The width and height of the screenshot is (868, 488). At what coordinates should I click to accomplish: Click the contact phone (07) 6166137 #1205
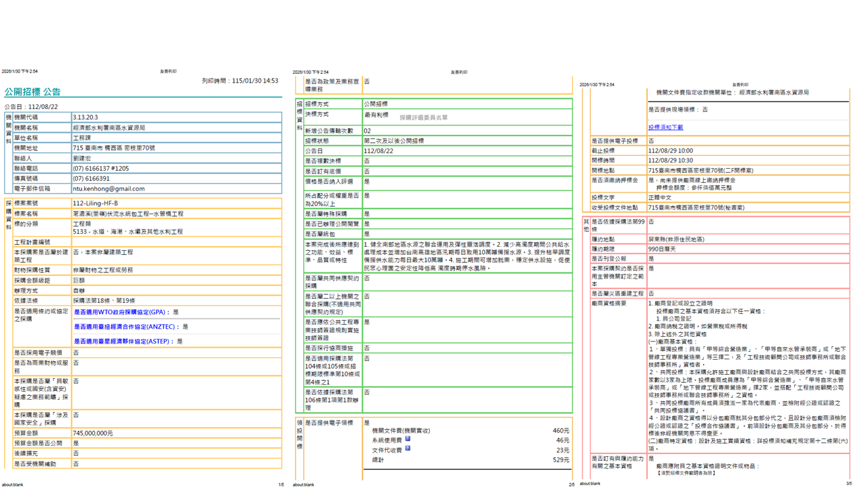100,168
